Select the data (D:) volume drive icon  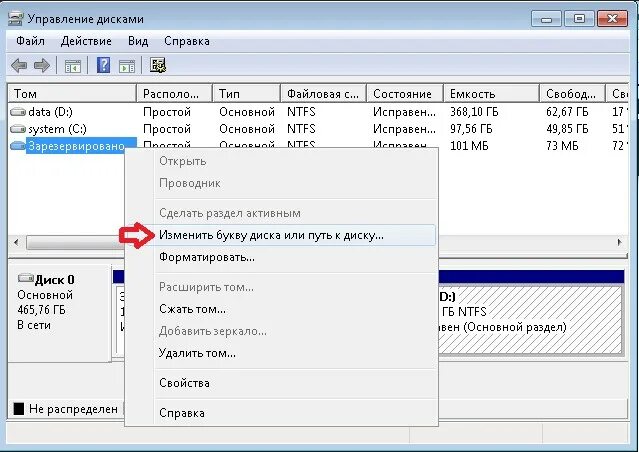pyautogui.click(x=18, y=112)
